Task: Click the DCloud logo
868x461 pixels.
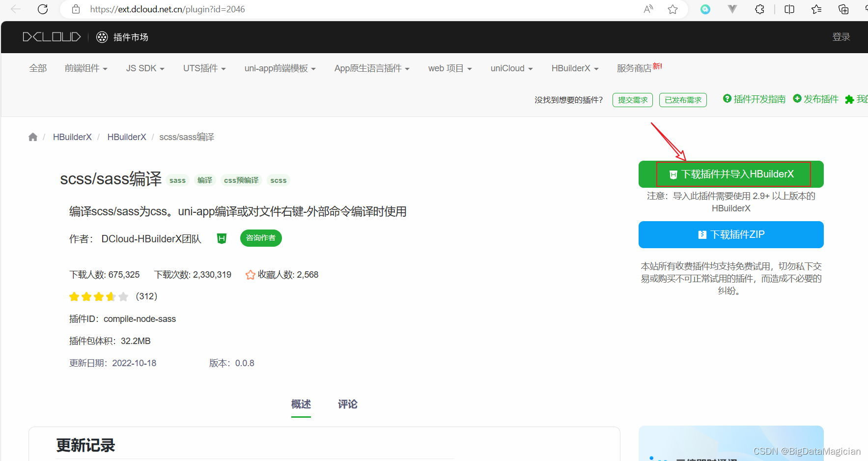Action: click(x=52, y=37)
